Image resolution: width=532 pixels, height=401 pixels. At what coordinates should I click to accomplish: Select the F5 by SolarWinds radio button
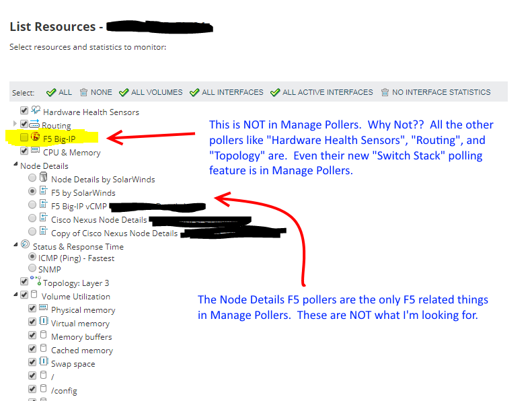(x=32, y=191)
